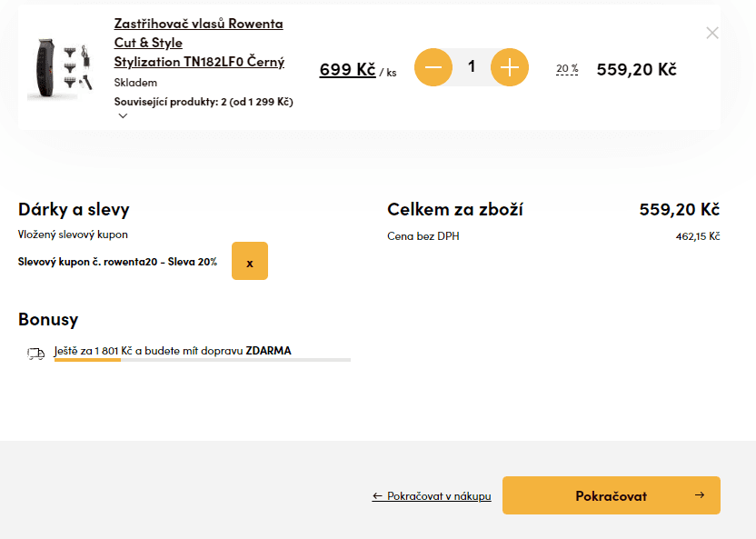Click the yellow Pokračovat button
Screen dimensions: 756x539
coord(612,495)
